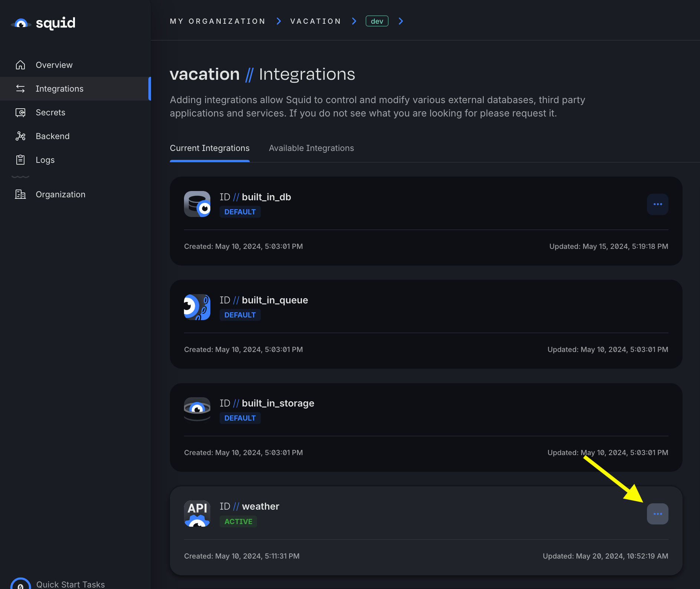Click the built_in_queue integration icon
Image resolution: width=700 pixels, height=589 pixels.
[197, 307]
